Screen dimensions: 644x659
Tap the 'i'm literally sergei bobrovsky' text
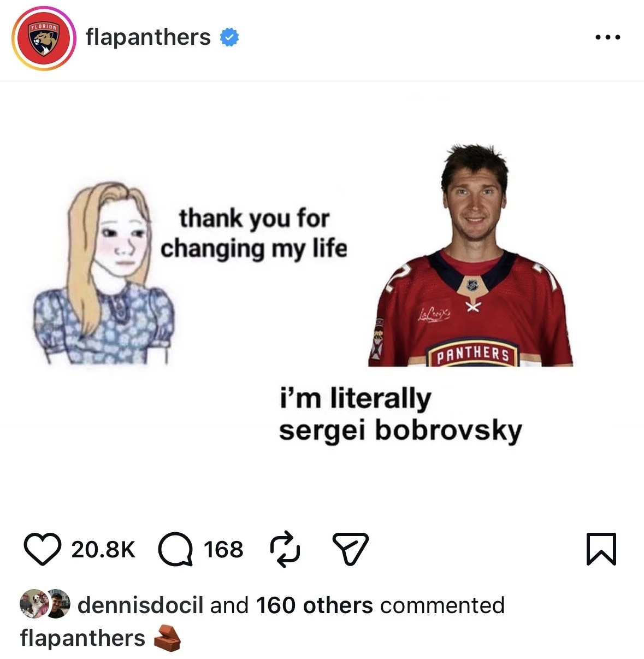(x=400, y=415)
